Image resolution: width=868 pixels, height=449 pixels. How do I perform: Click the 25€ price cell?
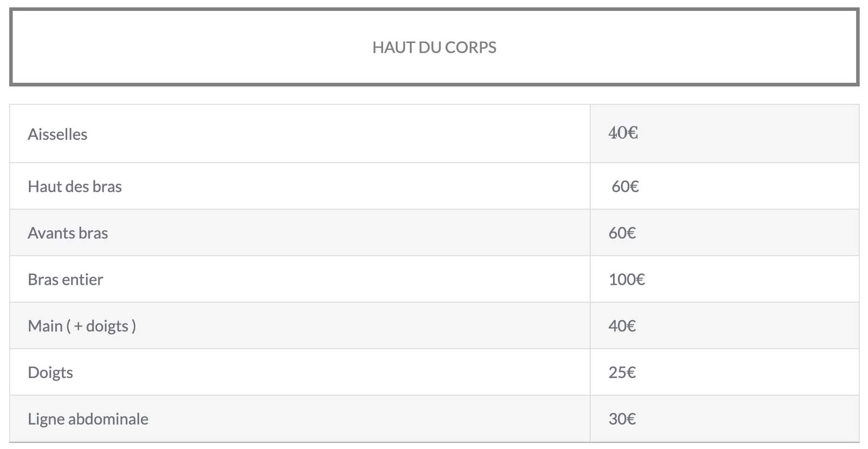tap(622, 373)
